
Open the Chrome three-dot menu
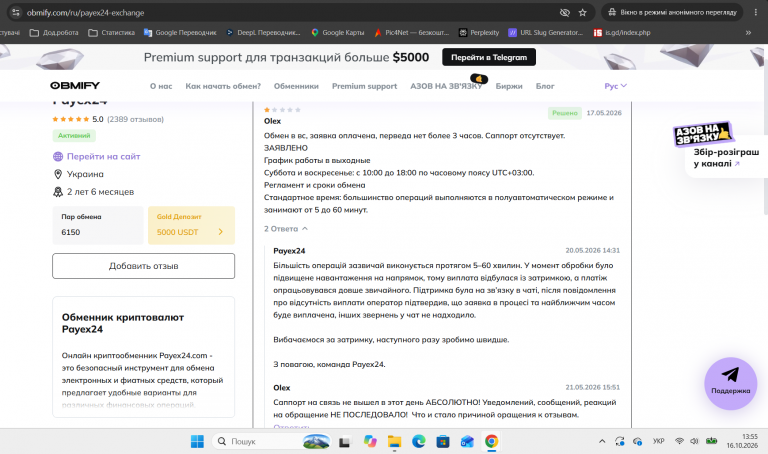(x=756, y=13)
